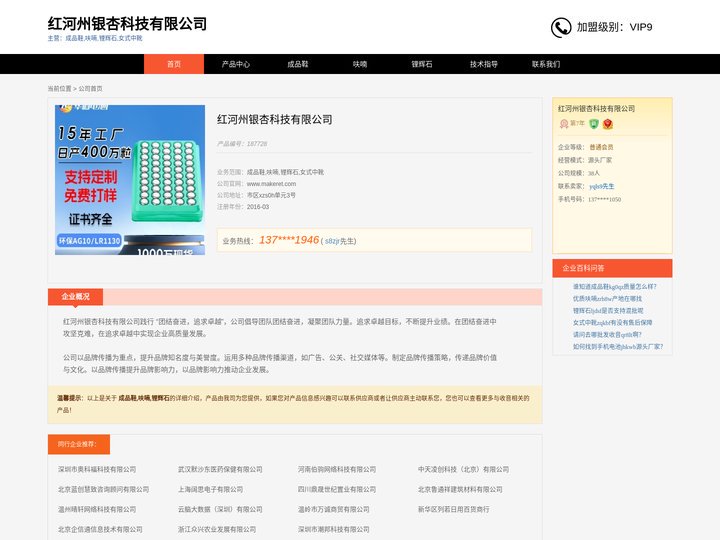Open question about 手机电池jbkwb源头厂家
720x540 pixels.
coord(618,346)
